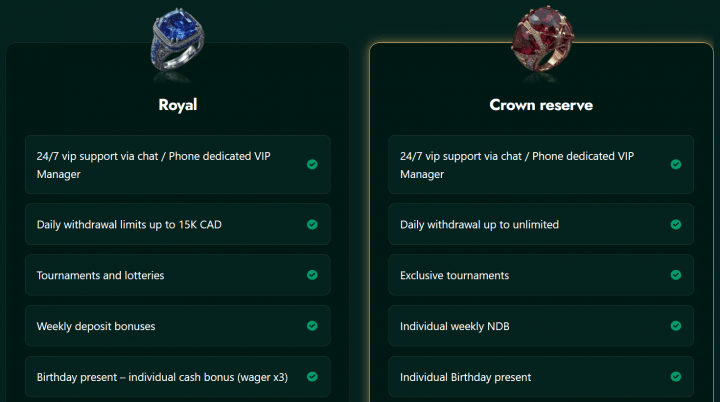Click checkmark beside Royal 24/7 vip support
The height and width of the screenshot is (402, 720).
[312, 164]
